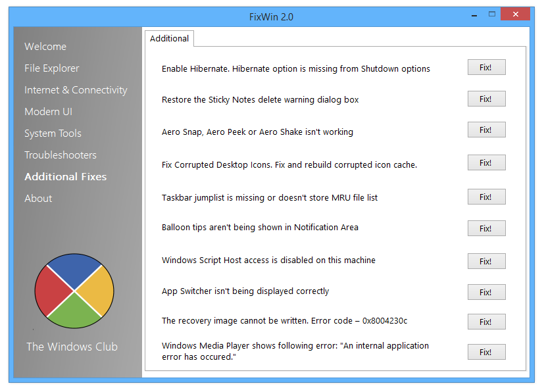
Task: Select Modern UI in sidebar
Action: point(49,112)
